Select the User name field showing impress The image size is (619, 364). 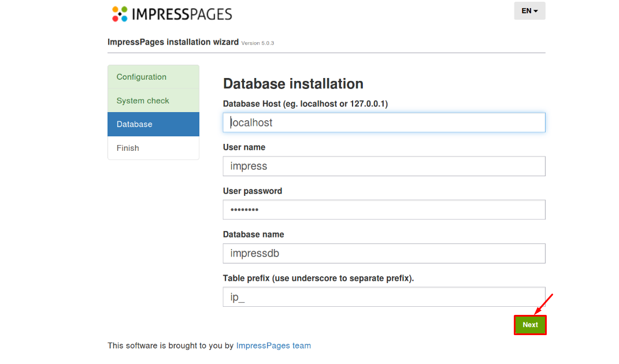pyautogui.click(x=383, y=166)
